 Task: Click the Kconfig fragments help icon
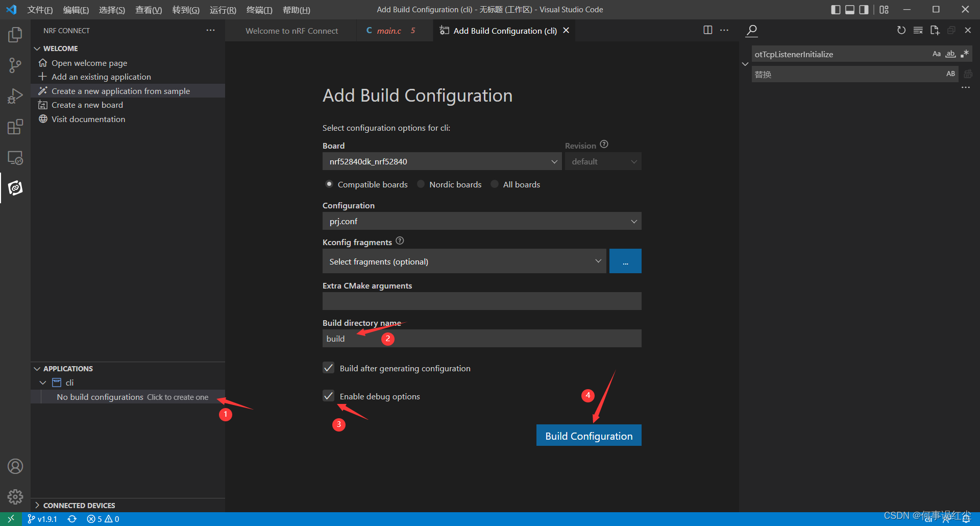click(400, 241)
